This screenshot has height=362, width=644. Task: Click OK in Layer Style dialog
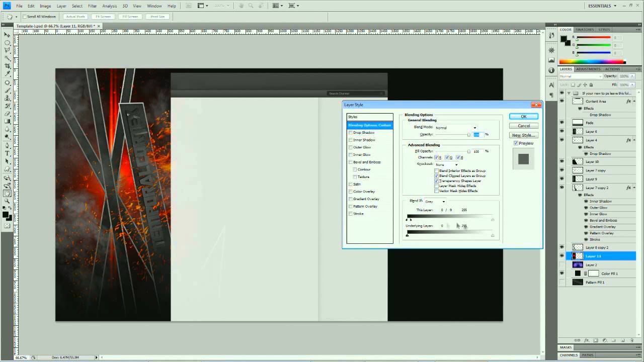click(x=524, y=116)
